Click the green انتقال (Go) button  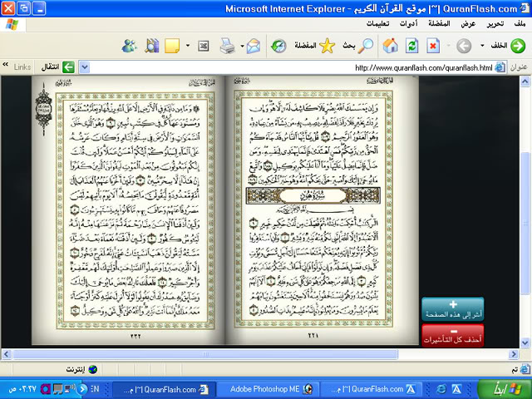click(58, 67)
